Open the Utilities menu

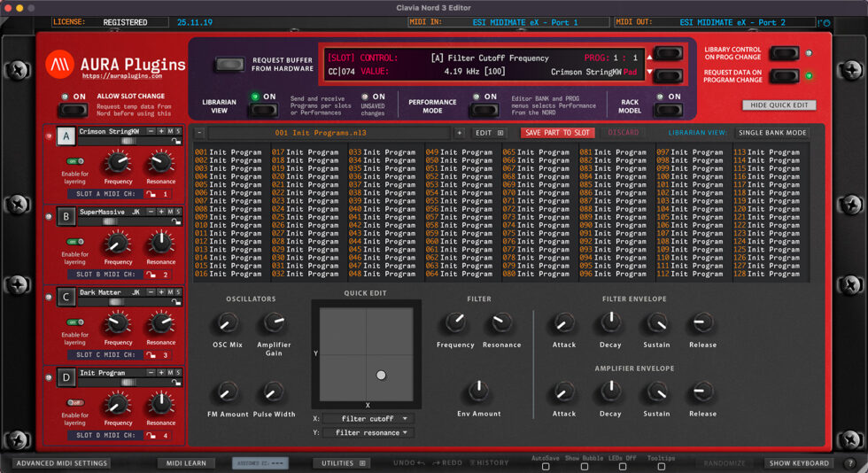[344, 463]
